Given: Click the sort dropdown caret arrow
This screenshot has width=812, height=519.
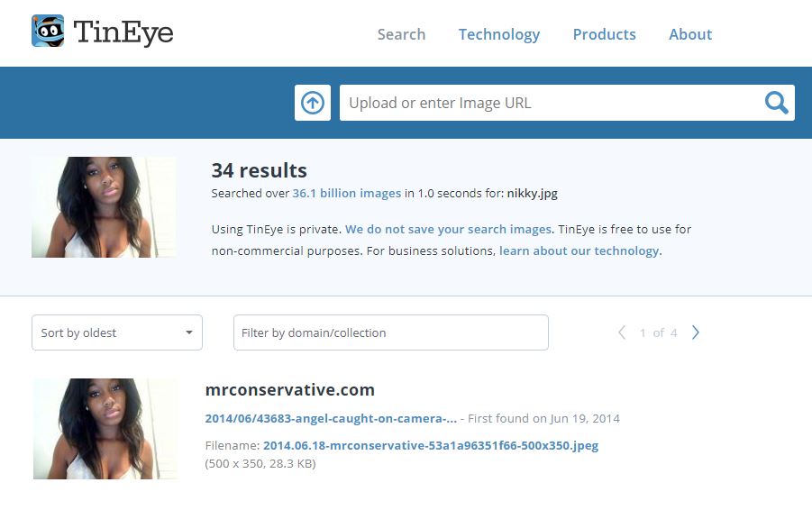Looking at the screenshot, I should (189, 332).
